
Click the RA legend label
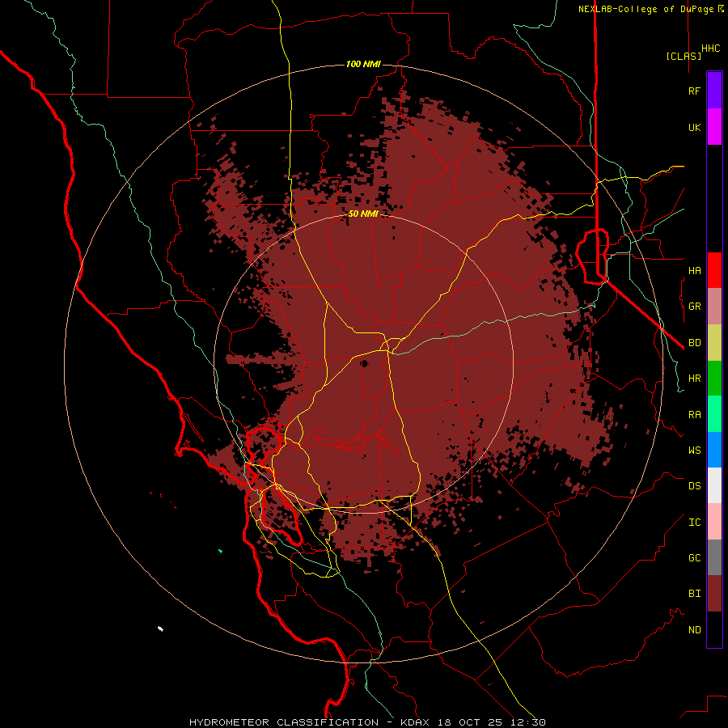[x=695, y=415]
